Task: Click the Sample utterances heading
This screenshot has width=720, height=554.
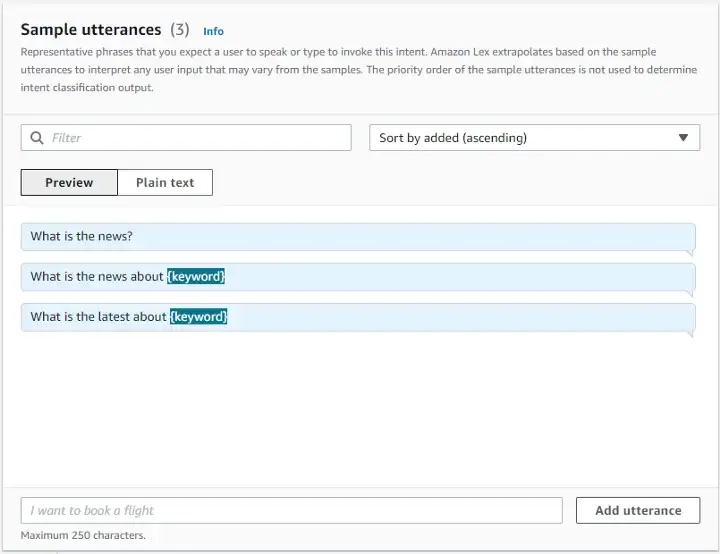Action: pos(91,30)
